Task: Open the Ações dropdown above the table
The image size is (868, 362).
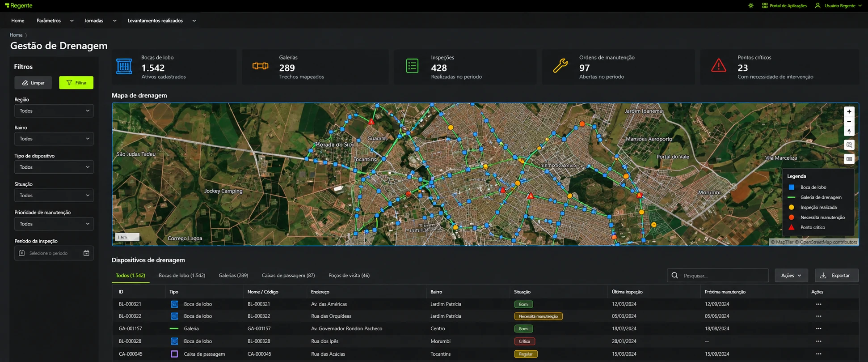Action: [x=791, y=276]
